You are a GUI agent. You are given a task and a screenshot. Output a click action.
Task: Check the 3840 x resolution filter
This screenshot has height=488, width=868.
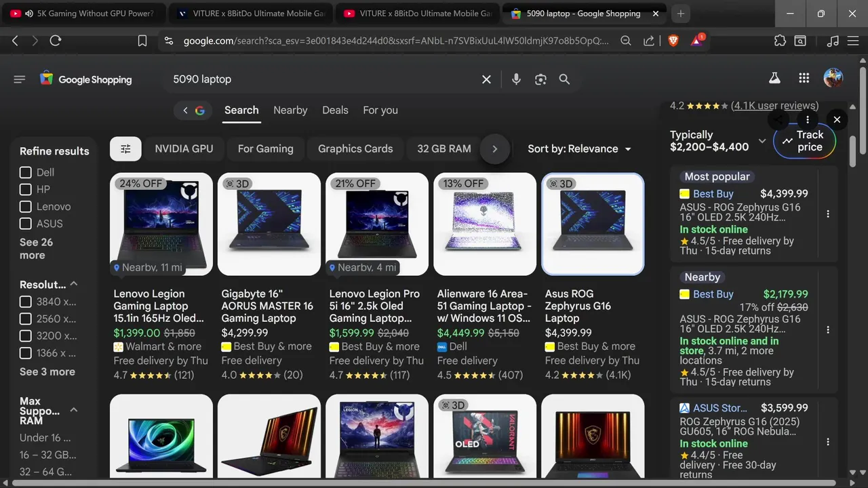pyautogui.click(x=25, y=302)
